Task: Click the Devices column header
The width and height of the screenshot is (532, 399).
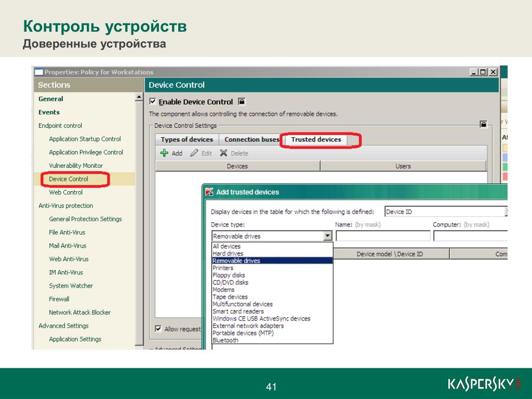Action: pos(237,166)
